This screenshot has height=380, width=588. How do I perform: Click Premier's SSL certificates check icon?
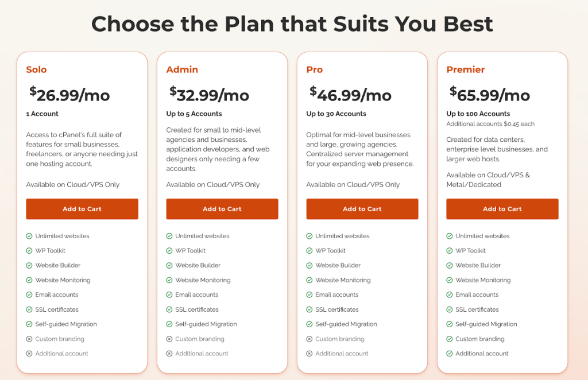[450, 309]
